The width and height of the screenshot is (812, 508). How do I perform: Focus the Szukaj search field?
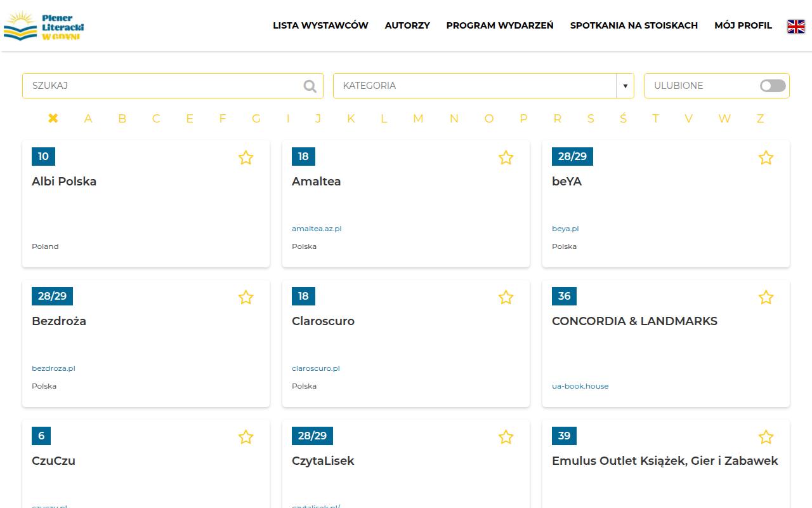click(x=173, y=86)
